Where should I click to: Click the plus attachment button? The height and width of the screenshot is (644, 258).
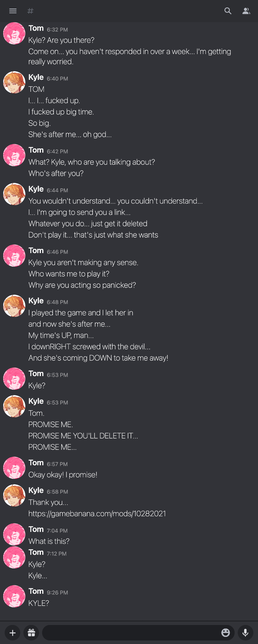tap(13, 633)
